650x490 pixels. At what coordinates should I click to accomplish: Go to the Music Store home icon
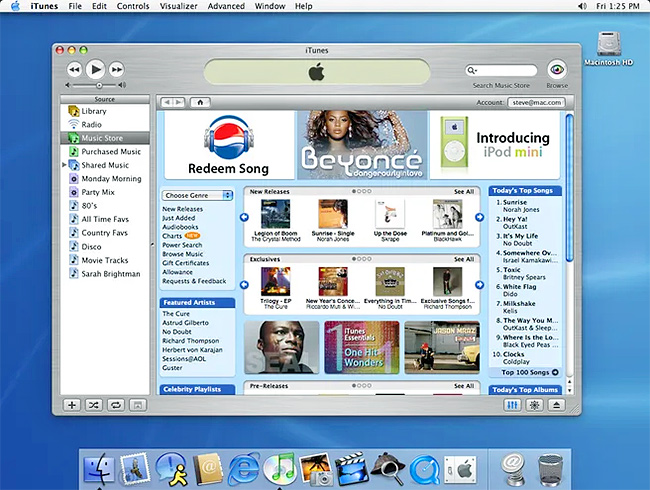(200, 102)
